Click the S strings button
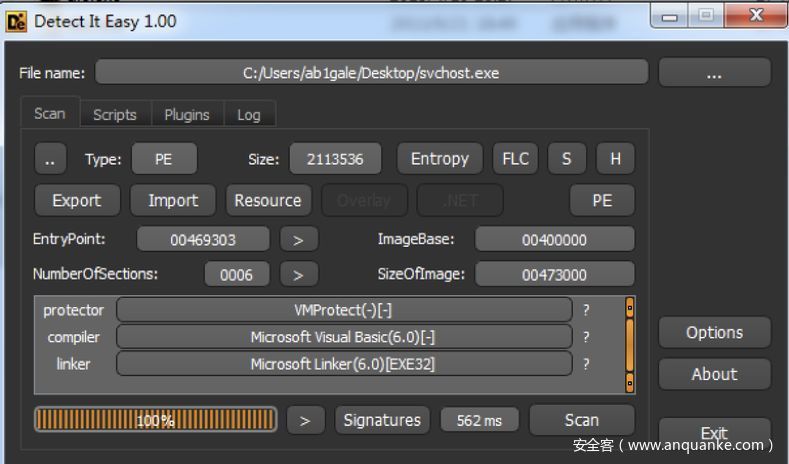789x464 pixels. [567, 159]
